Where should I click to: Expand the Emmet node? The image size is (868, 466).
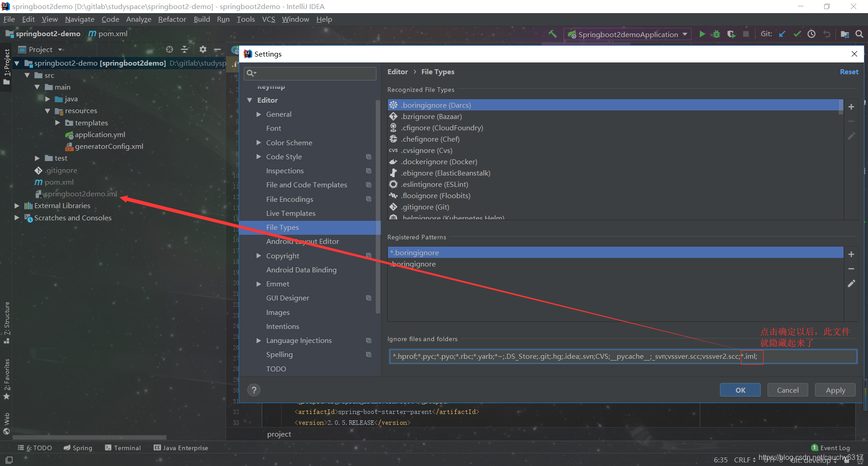(x=259, y=284)
